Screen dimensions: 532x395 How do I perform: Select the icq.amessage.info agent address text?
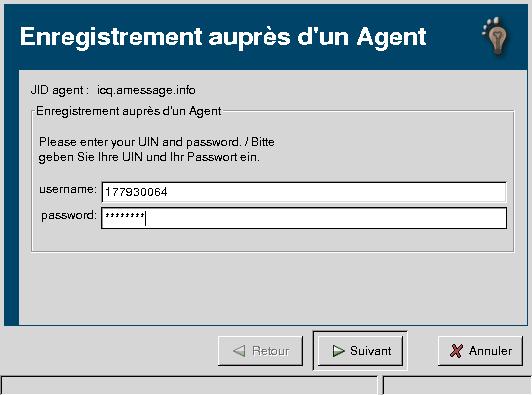tap(146, 90)
